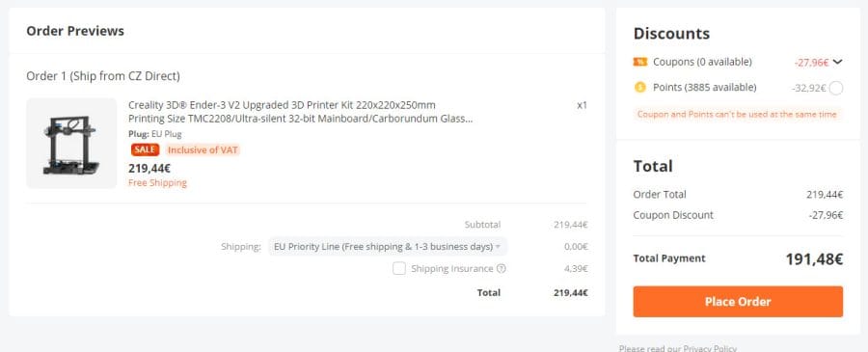Enable the Shipping Insurance checkbox

coord(399,268)
